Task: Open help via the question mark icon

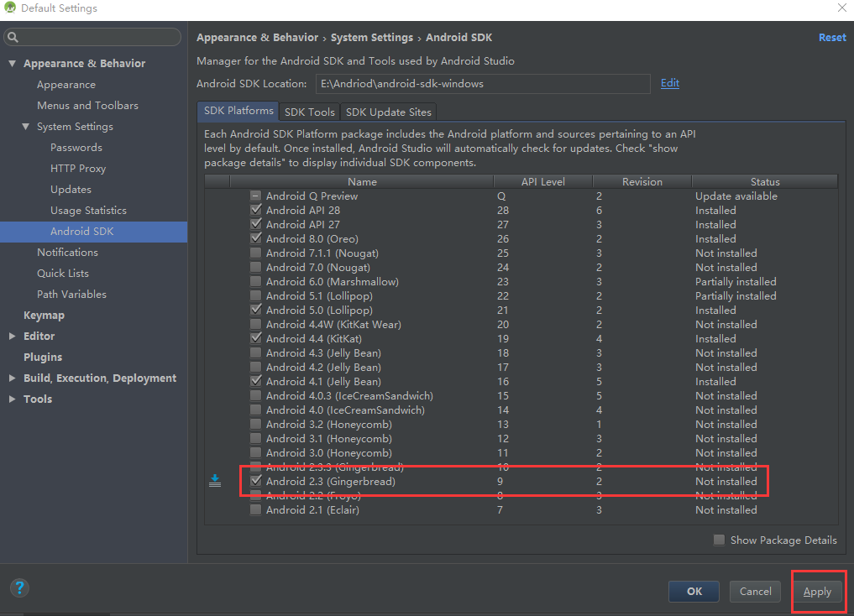Action: (x=18, y=587)
